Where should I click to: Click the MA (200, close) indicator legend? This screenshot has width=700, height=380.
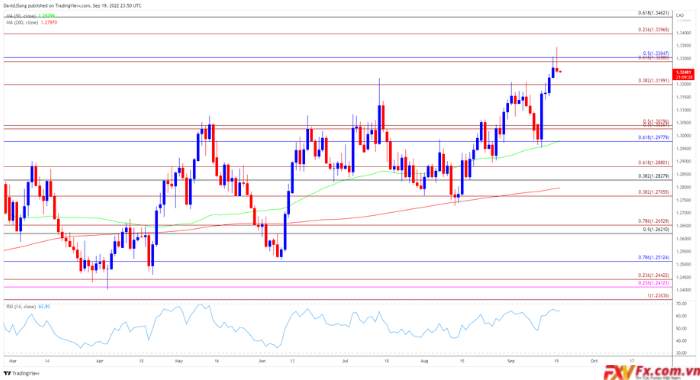(x=32, y=21)
